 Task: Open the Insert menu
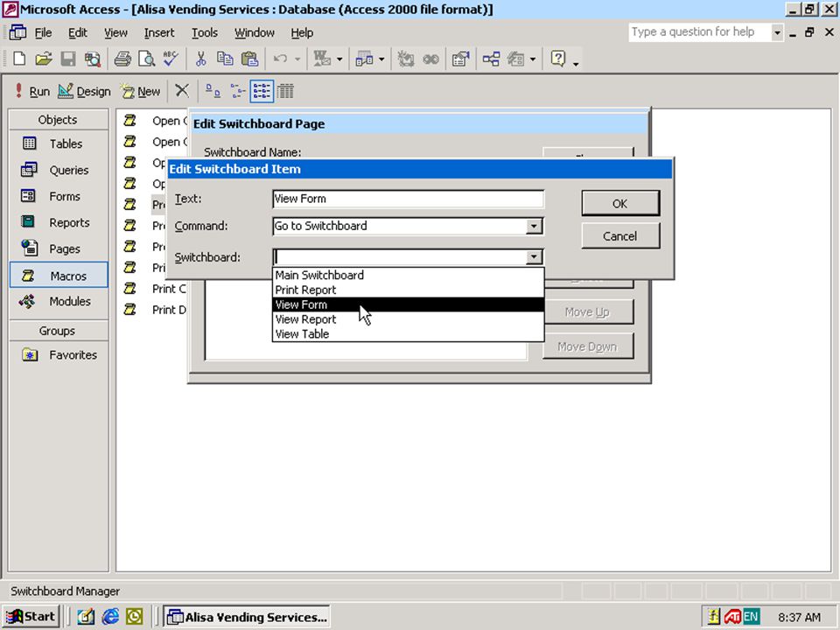point(159,32)
